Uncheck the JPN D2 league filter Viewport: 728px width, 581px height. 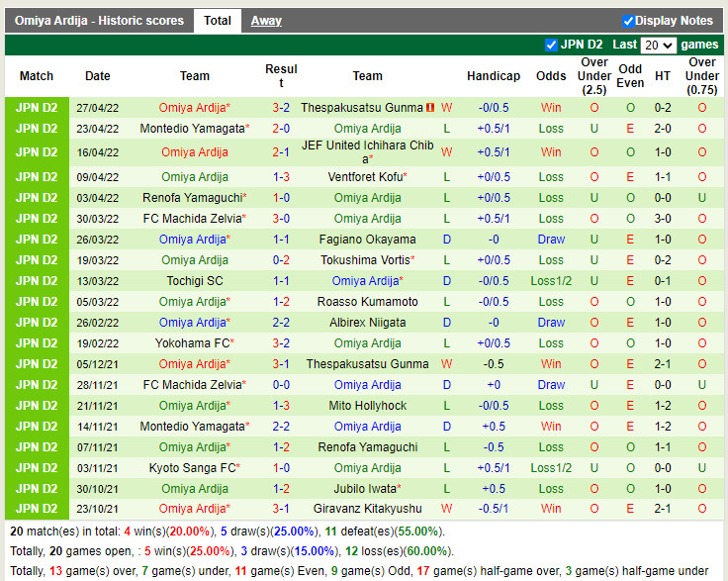pos(551,46)
